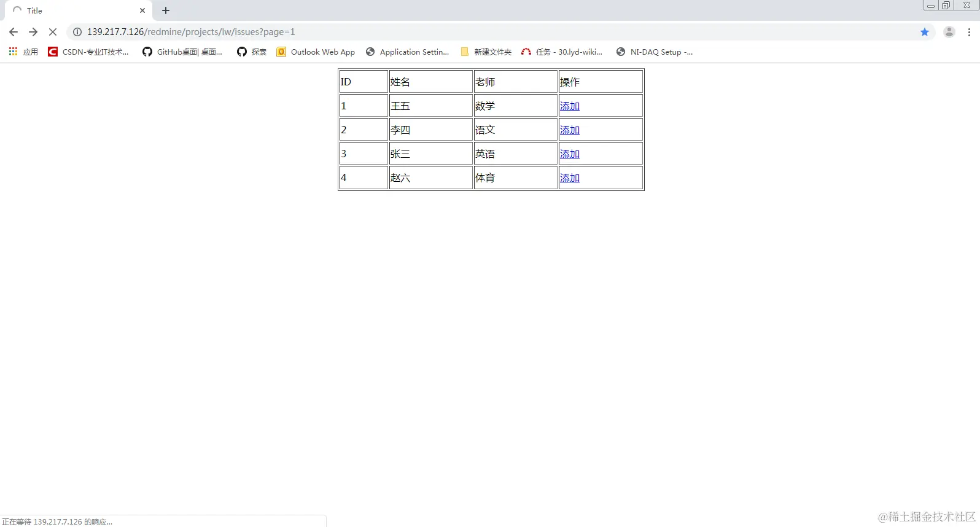Select the cell 语文
This screenshot has height=527, width=980.
click(515, 130)
